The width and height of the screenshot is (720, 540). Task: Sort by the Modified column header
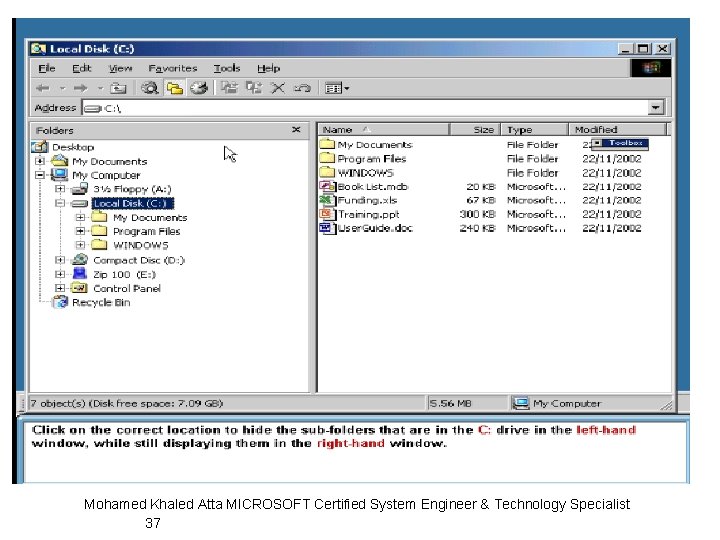point(618,130)
